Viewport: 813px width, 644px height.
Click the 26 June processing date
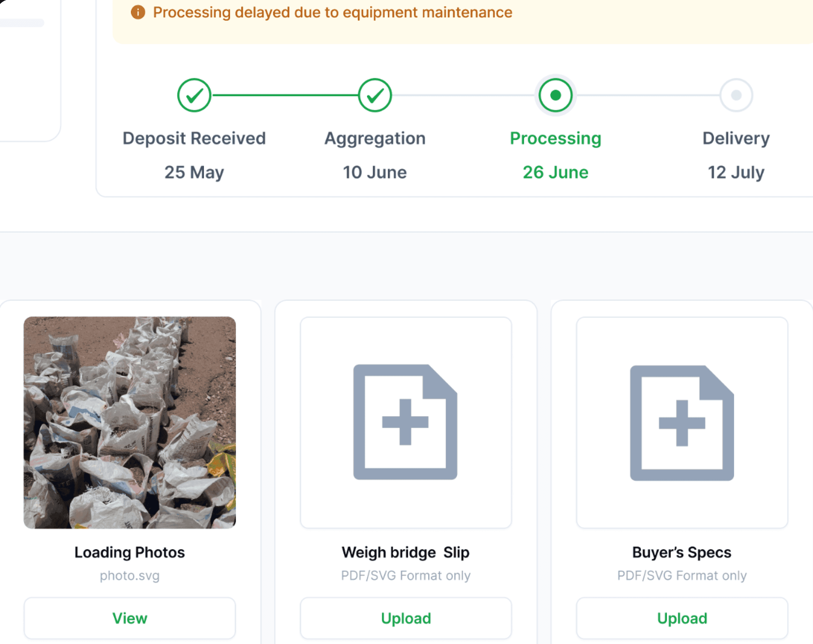click(x=555, y=172)
